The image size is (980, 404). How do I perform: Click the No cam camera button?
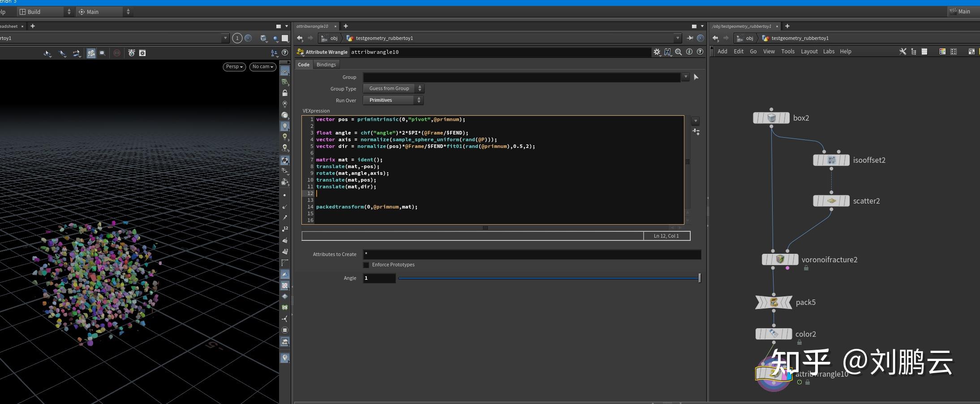pos(262,67)
